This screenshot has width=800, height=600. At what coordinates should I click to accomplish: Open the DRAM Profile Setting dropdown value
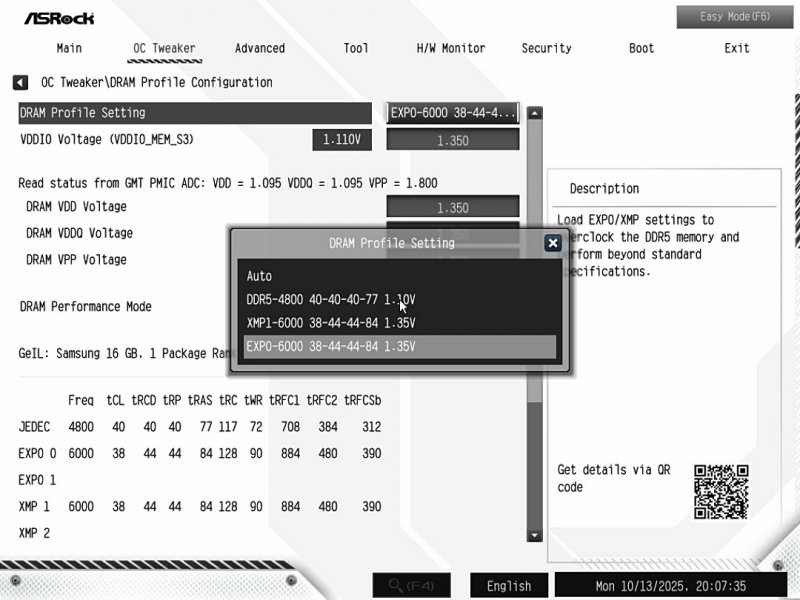(453, 113)
